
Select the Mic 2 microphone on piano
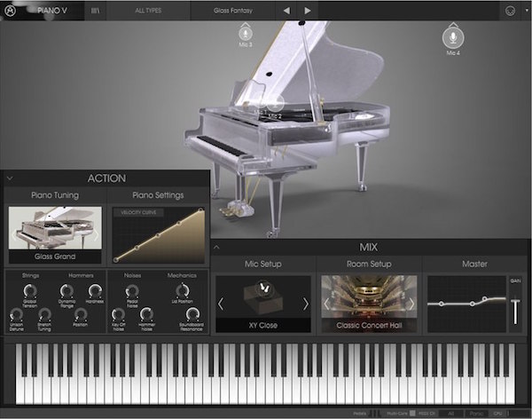(275, 103)
